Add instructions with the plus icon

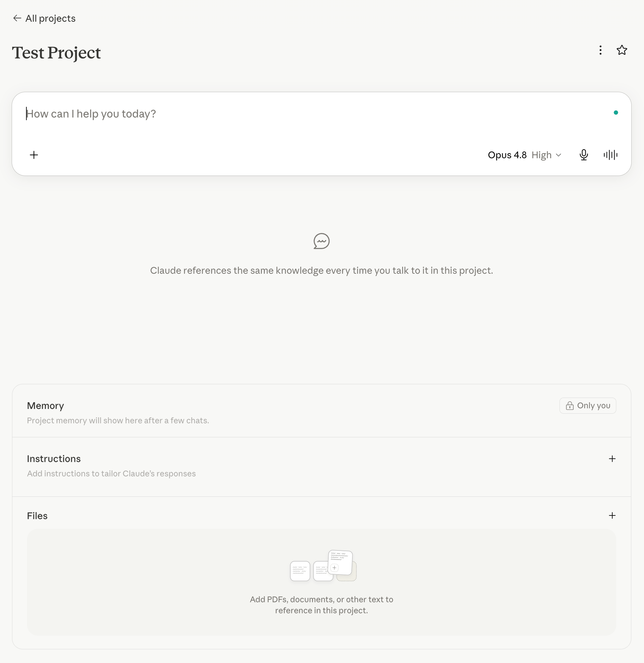click(612, 459)
